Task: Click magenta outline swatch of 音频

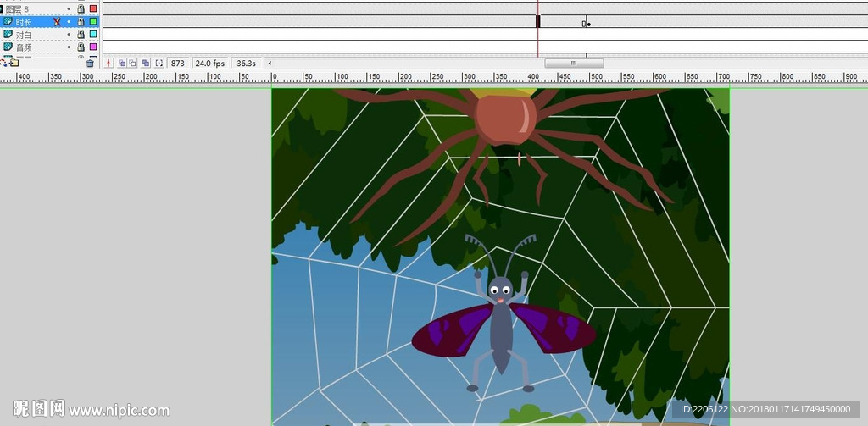Action: pos(93,47)
